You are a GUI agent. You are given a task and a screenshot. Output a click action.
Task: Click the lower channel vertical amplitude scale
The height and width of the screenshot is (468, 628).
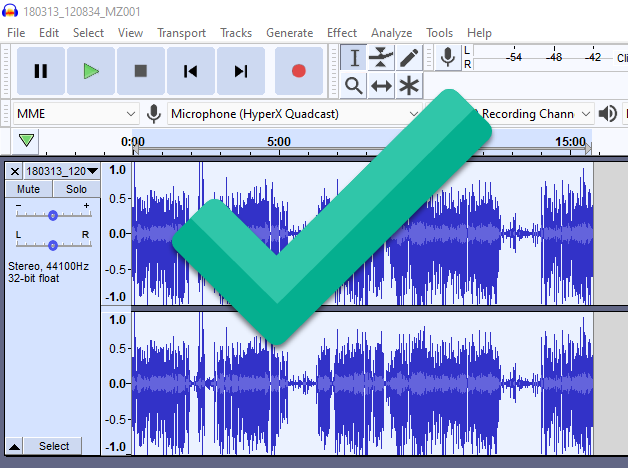[117, 384]
